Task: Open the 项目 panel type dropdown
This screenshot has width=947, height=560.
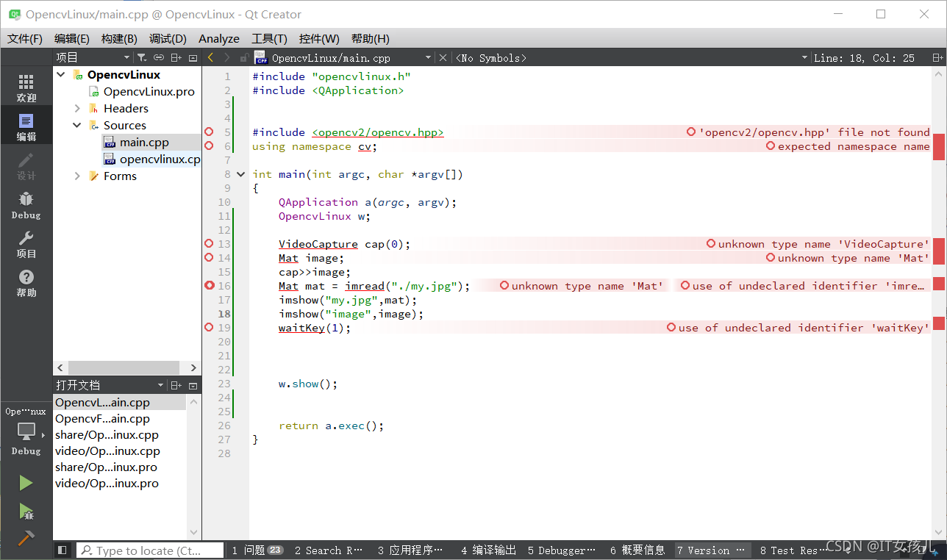Action: point(93,57)
